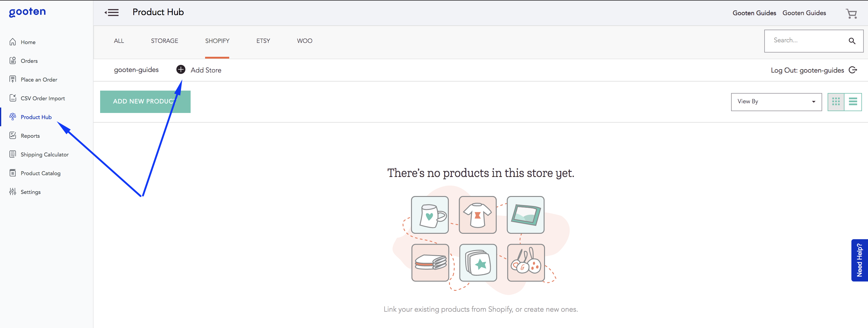868x328 pixels.
Task: Click the Product Catalog icon
Action: pyautogui.click(x=13, y=173)
